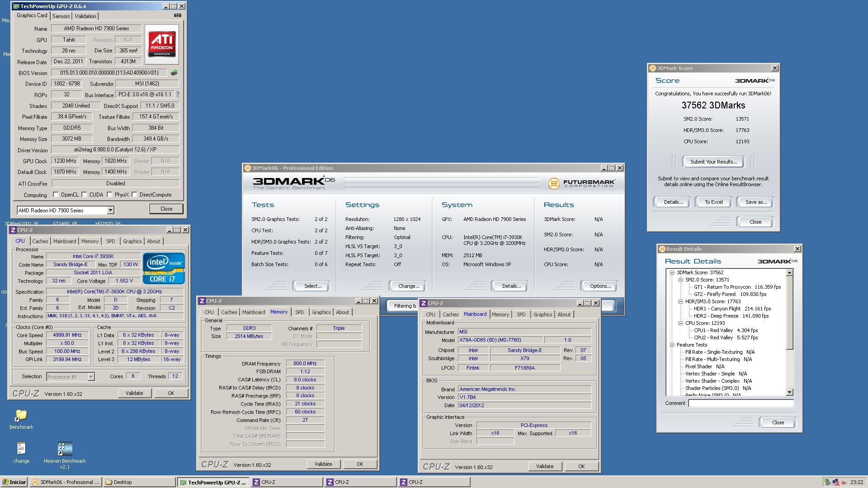Click the Futuremark Corporation logo
868x488 pixels.
(582, 183)
